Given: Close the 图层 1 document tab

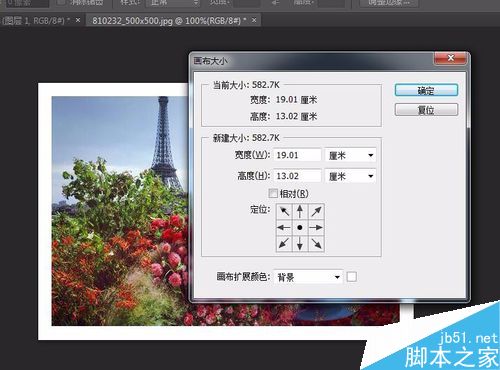Looking at the screenshot, I should click(78, 20).
